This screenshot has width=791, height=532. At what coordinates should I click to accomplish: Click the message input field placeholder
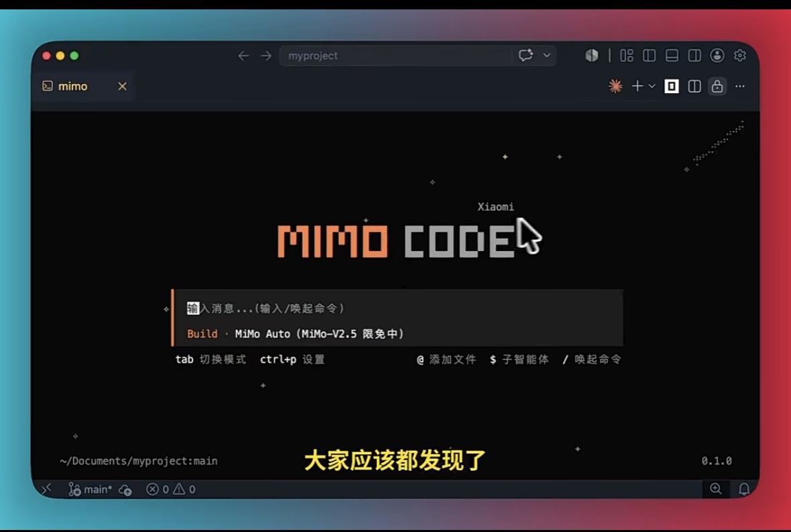coord(266,308)
